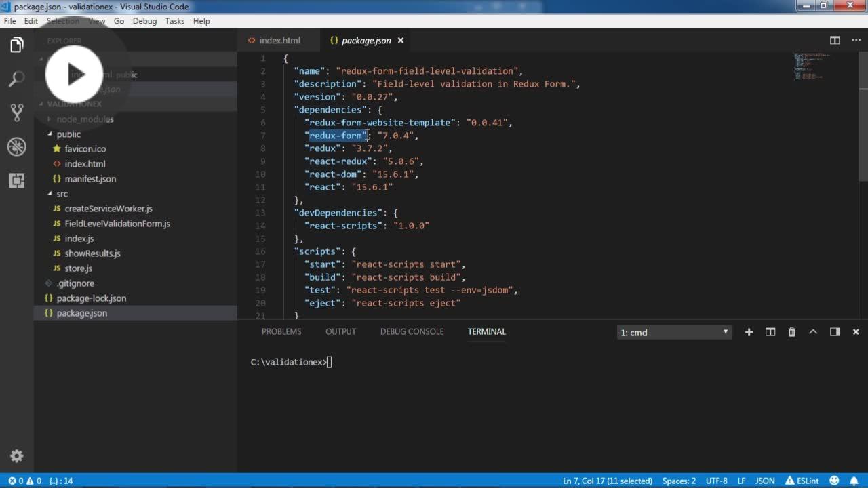Open the Help menu
868x488 pixels.
click(x=201, y=21)
